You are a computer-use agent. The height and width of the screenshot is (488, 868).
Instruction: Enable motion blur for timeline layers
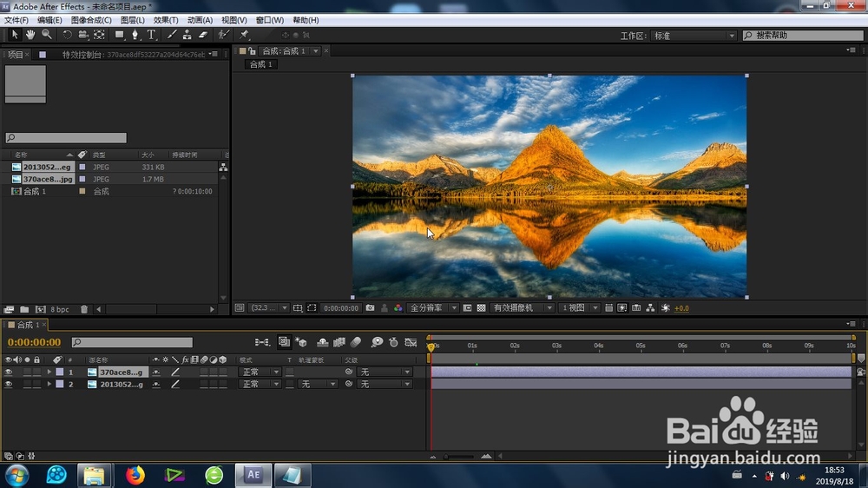coord(356,342)
